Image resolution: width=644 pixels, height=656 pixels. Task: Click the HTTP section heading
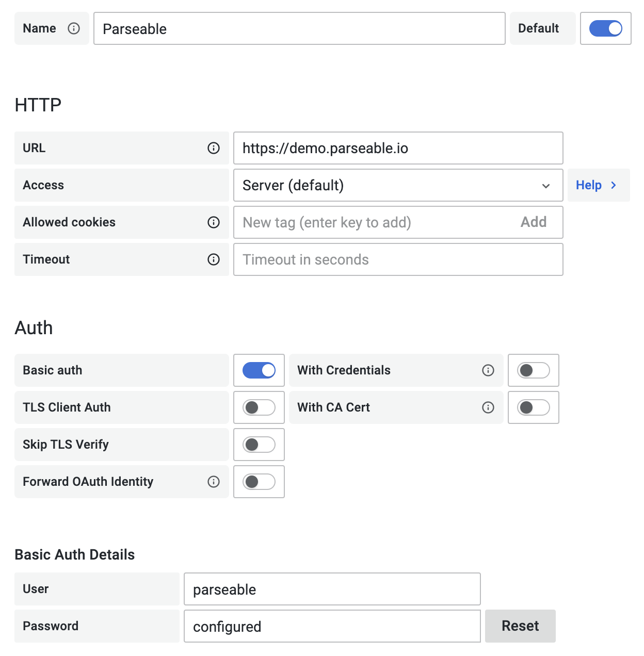click(38, 105)
